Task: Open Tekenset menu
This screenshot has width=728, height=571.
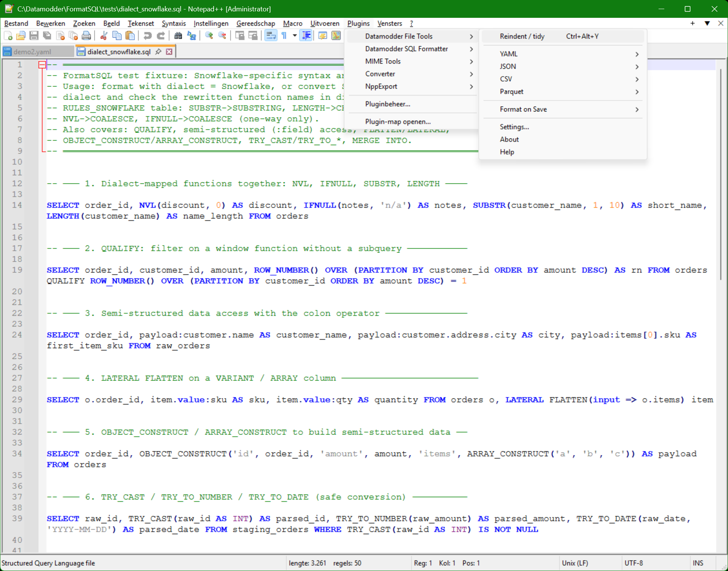Action: (141, 24)
